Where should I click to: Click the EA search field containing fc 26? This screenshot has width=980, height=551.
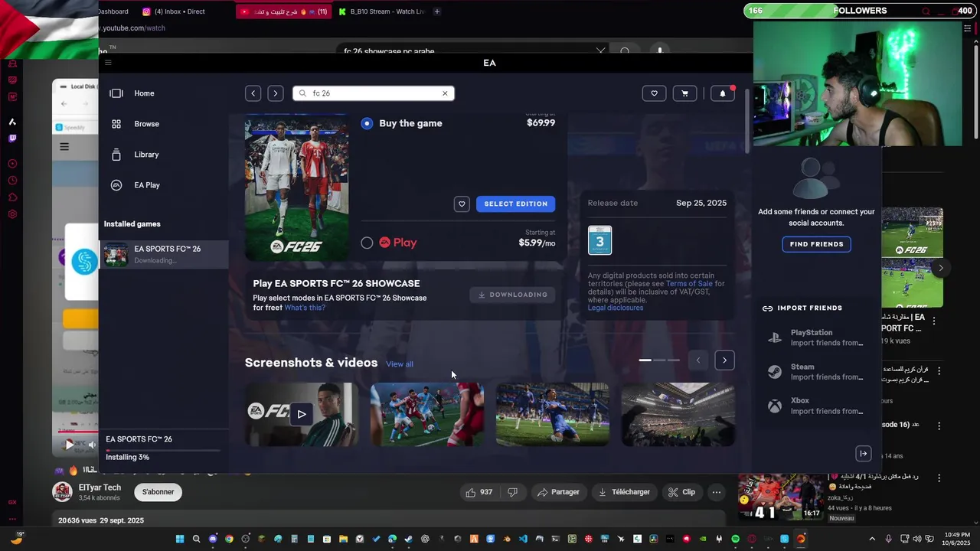coord(374,93)
